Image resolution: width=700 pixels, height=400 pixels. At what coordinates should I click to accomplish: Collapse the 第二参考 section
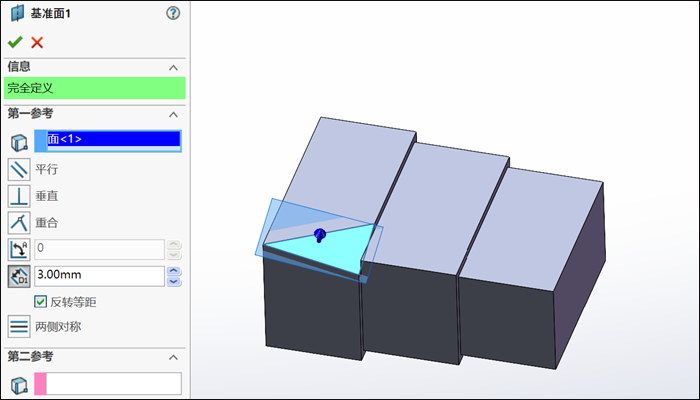point(173,358)
